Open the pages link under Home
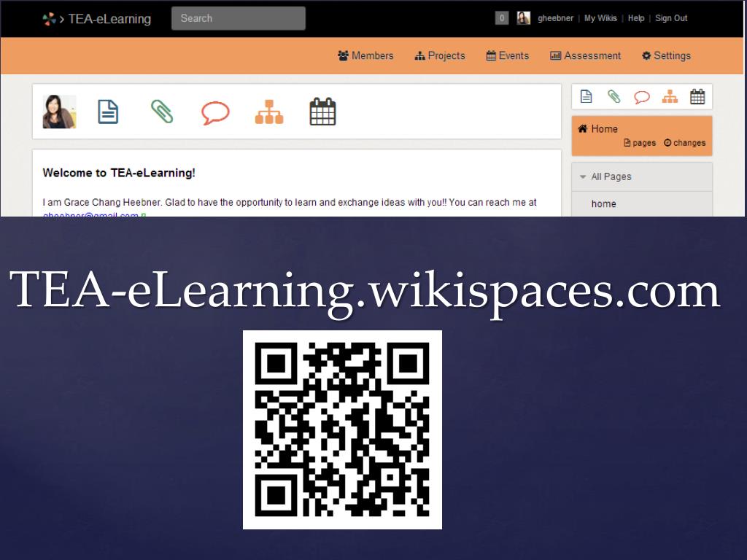The height and width of the screenshot is (560, 747). [x=640, y=143]
